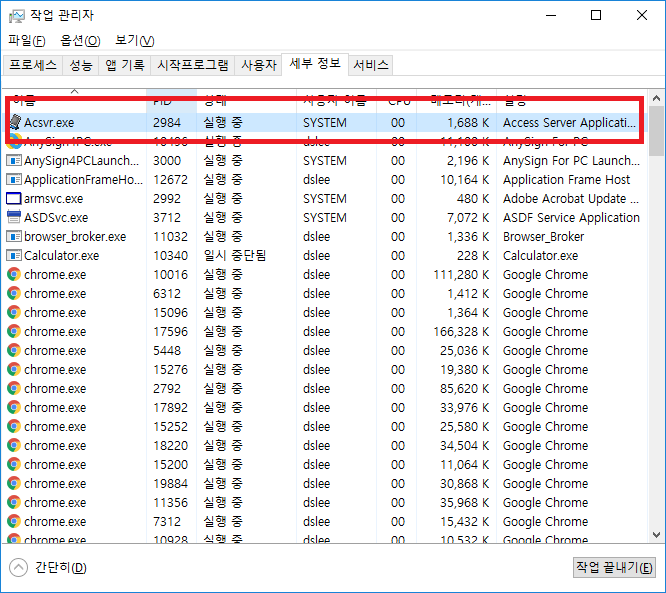Click Chrome icon for PID 19884
This screenshot has height=593, width=666.
[14, 483]
